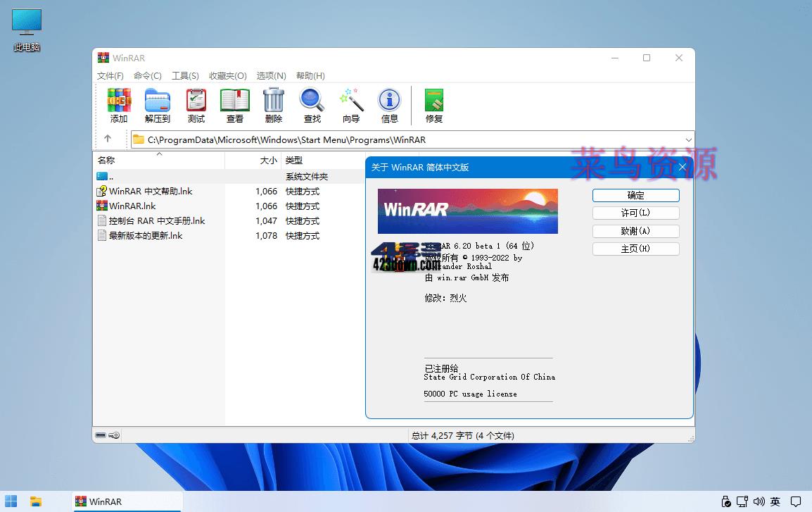
Task: Open the 文件(F) menu
Action: click(x=110, y=75)
